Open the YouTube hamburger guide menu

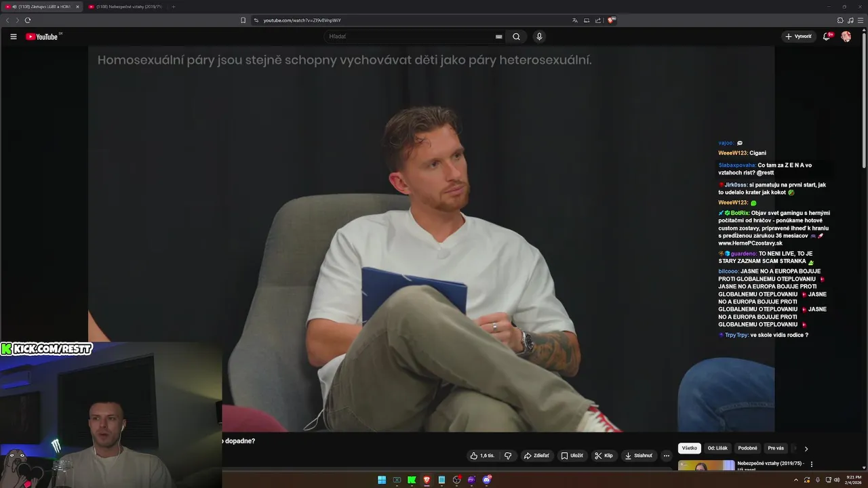[13, 37]
